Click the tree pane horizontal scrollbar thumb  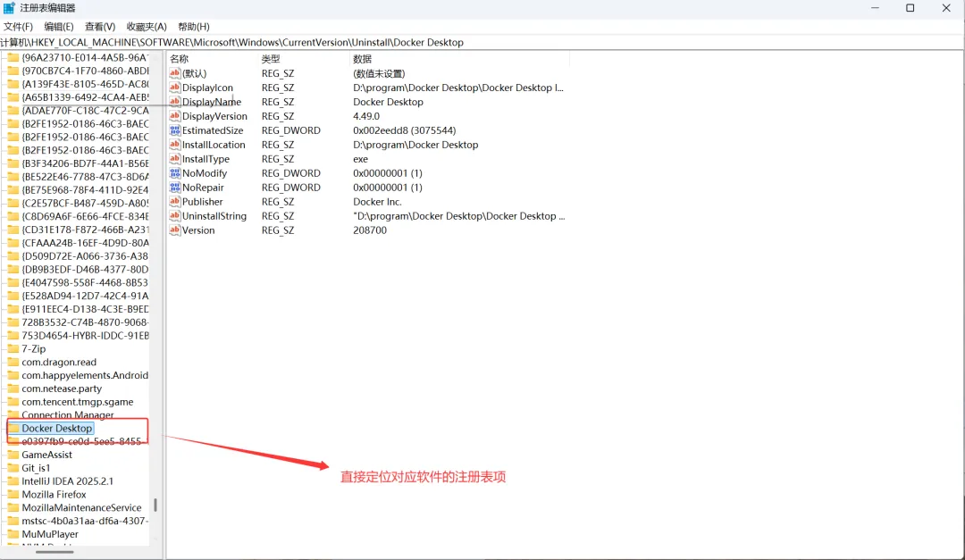55,552
